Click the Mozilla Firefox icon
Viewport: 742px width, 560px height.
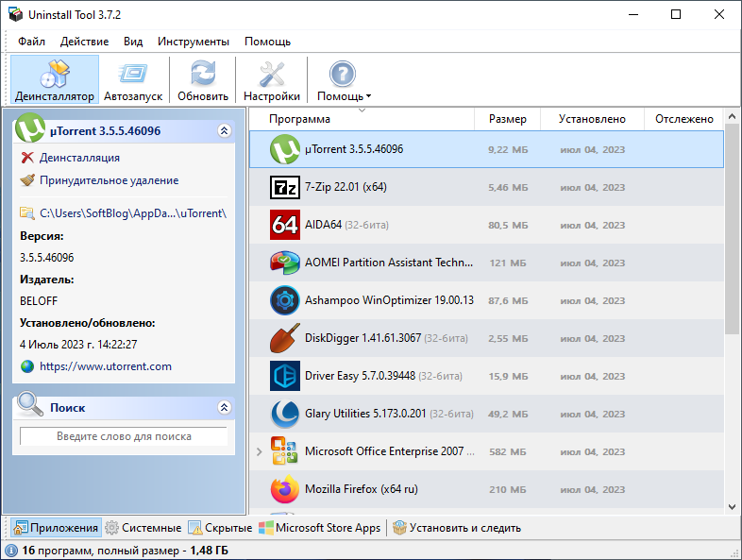coord(285,489)
